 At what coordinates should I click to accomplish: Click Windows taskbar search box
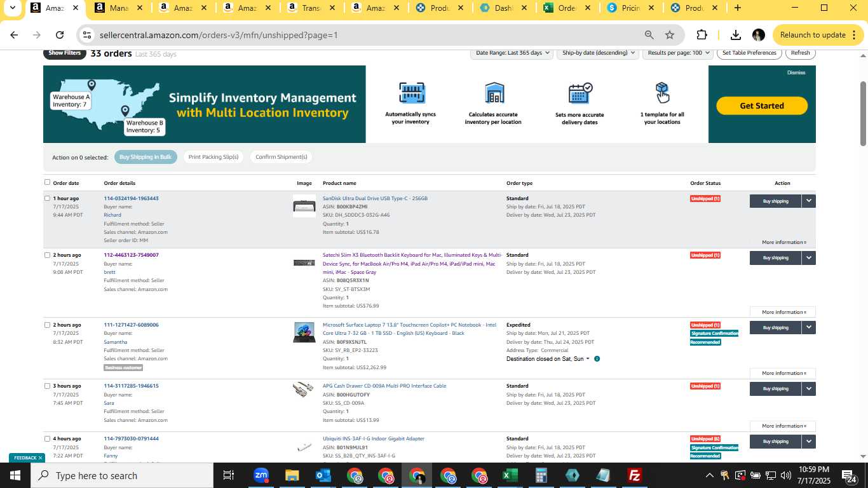(122, 475)
